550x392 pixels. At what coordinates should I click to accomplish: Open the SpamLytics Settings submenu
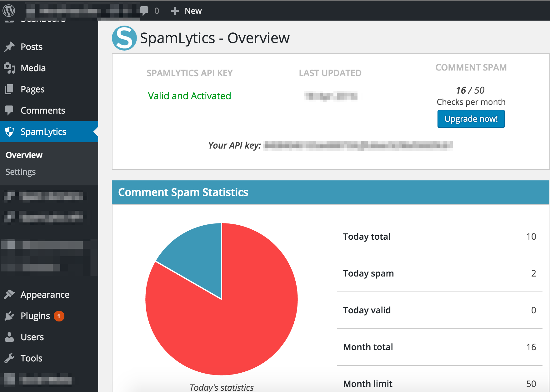point(21,172)
